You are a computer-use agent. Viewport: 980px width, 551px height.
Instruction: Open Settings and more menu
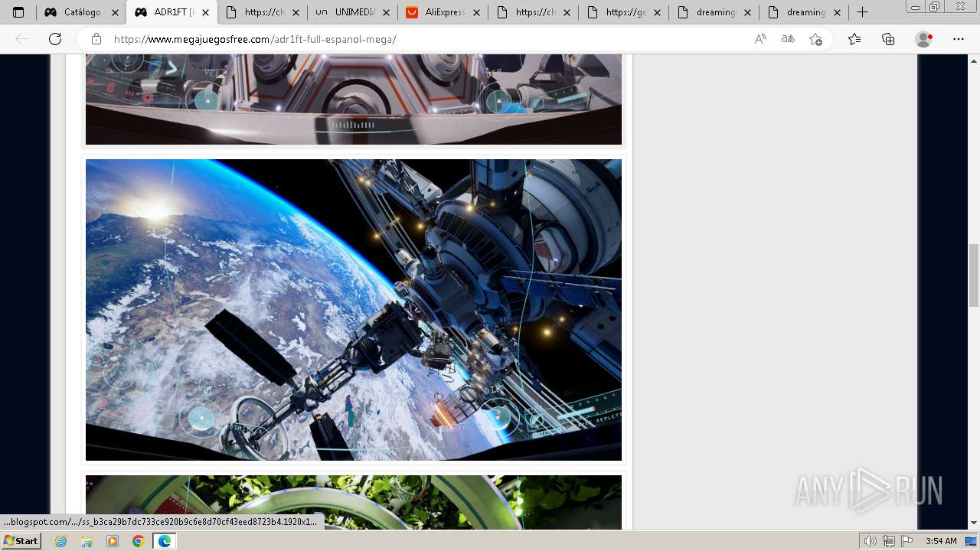959,39
